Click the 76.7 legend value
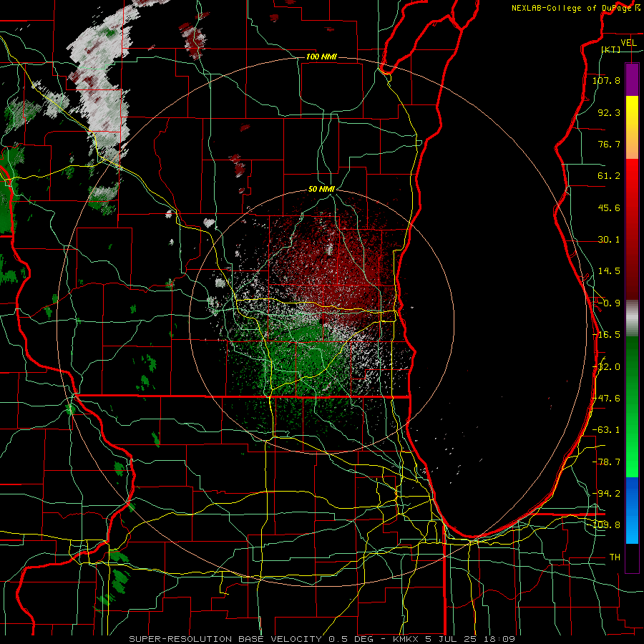 pos(609,144)
